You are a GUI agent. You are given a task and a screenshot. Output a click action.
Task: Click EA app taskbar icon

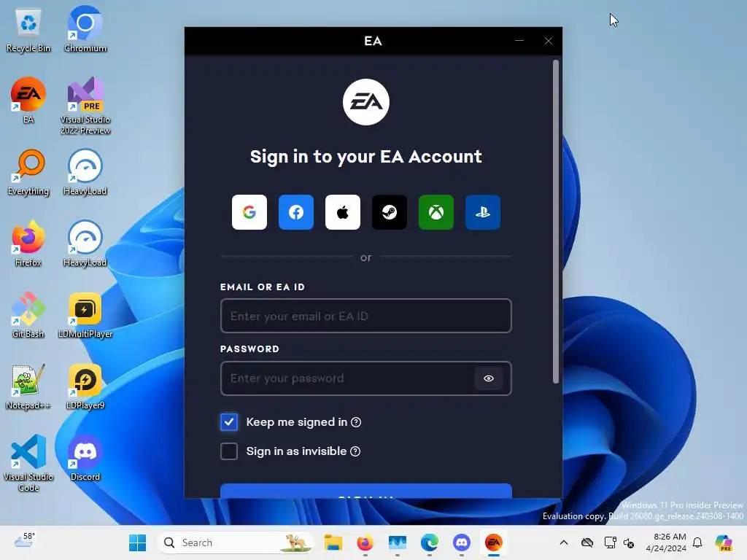[x=494, y=542]
